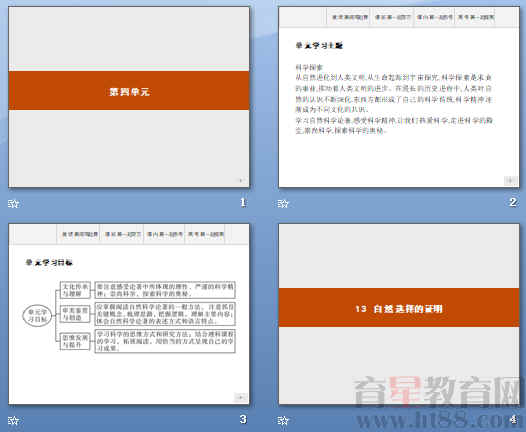Click the small action button inside slide 3's corner

241,397
